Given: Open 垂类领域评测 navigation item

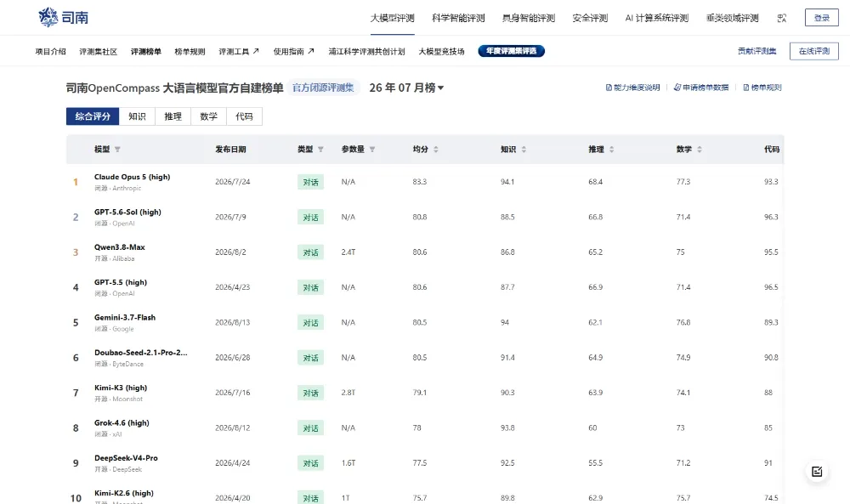Looking at the screenshot, I should (x=732, y=18).
